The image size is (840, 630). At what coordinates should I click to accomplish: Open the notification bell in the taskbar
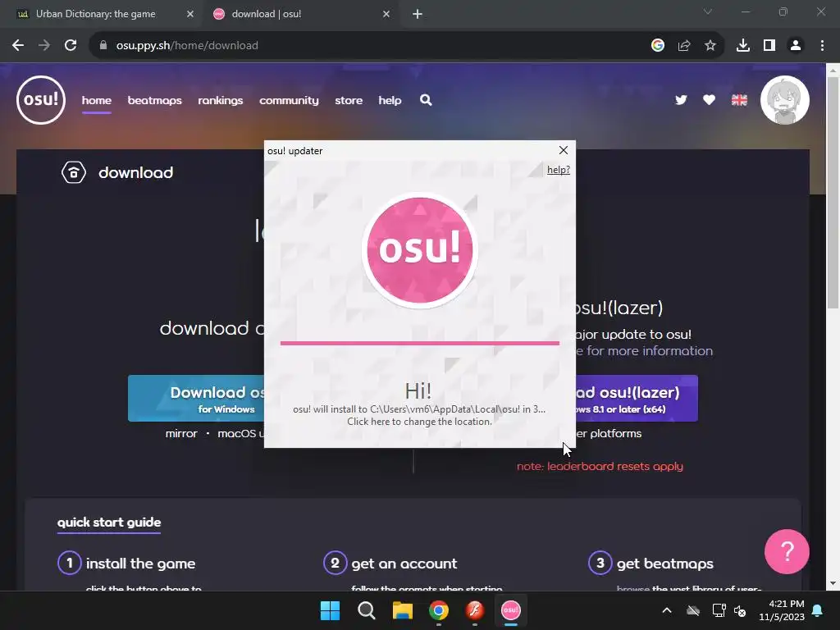click(818, 610)
